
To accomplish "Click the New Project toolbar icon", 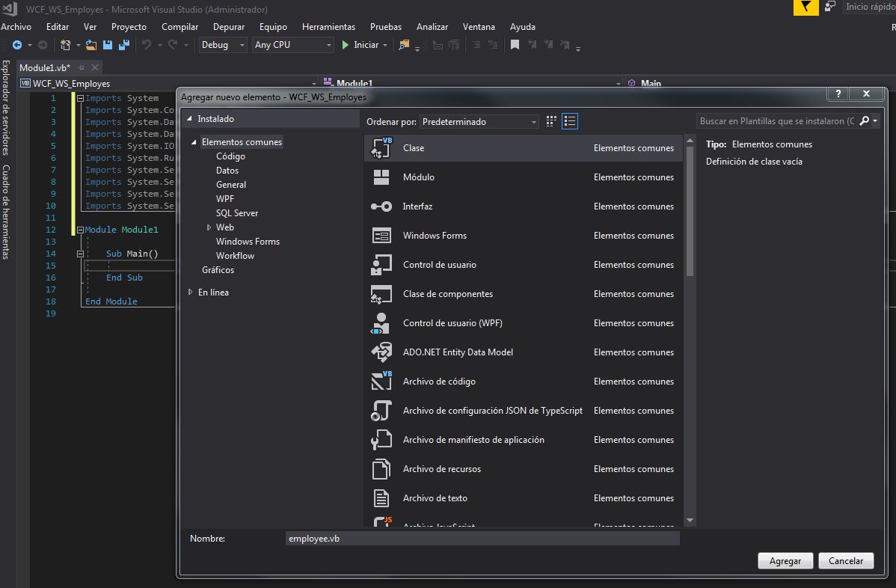I will [65, 45].
